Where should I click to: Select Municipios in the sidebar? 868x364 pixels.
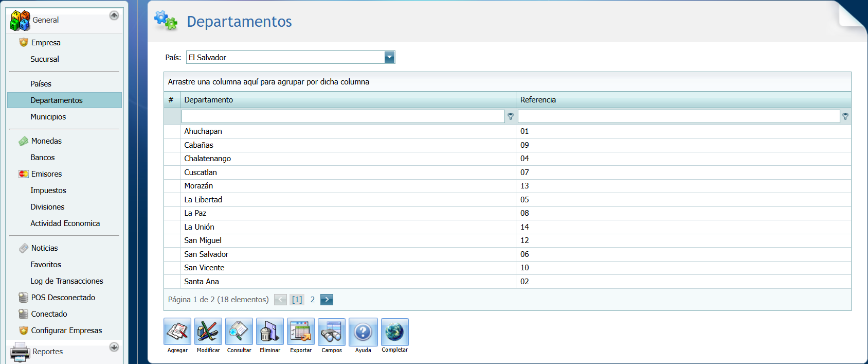[48, 117]
